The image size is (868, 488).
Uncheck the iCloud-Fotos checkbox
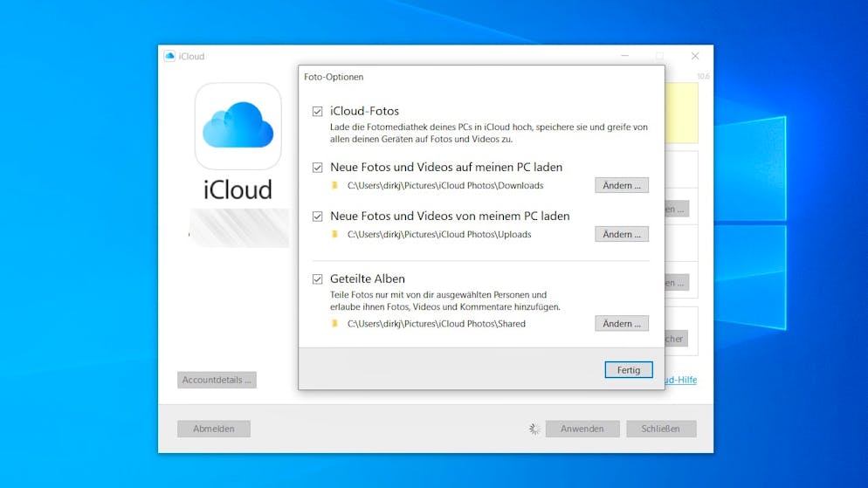(x=317, y=111)
